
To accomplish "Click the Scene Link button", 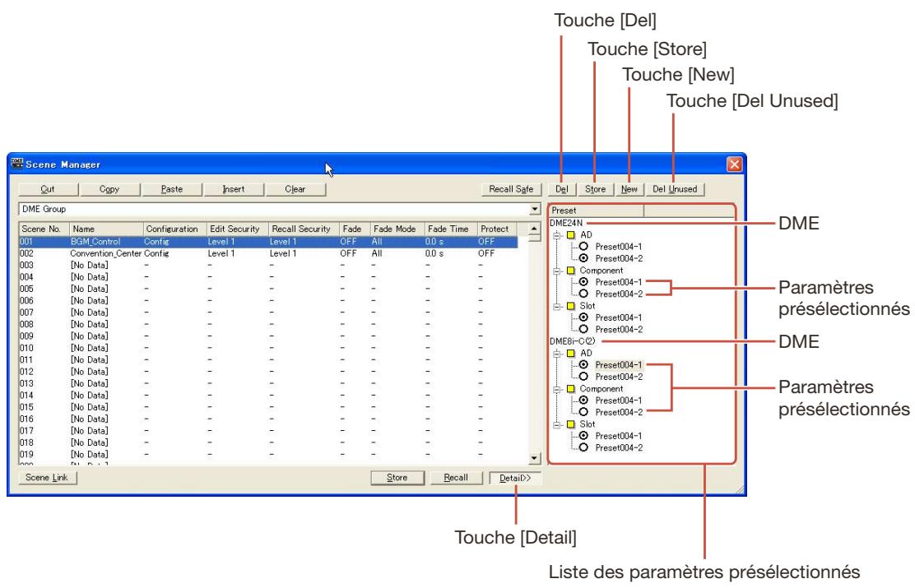I will click(x=47, y=477).
